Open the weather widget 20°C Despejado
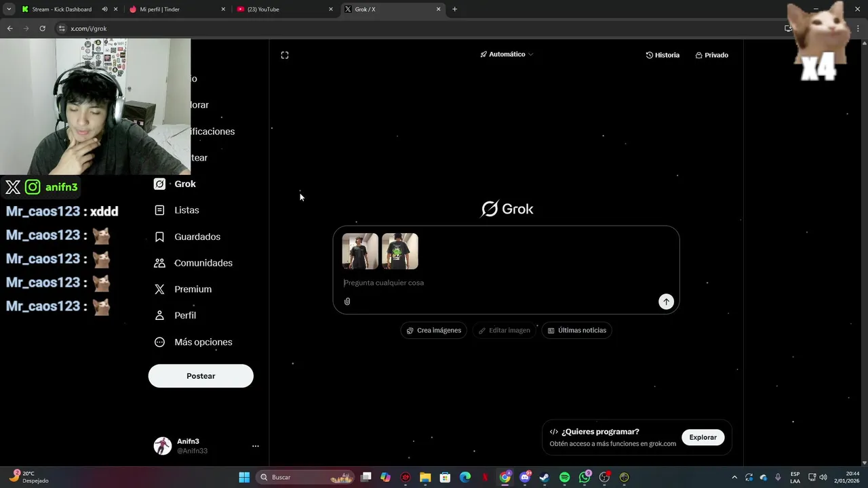 pos(28,477)
